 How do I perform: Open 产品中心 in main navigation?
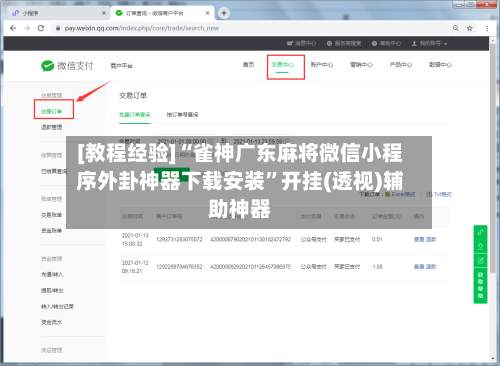[401, 65]
